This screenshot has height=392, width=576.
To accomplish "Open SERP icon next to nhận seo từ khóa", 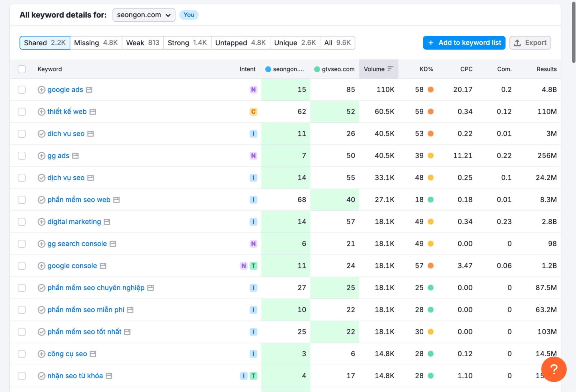I will coord(109,376).
